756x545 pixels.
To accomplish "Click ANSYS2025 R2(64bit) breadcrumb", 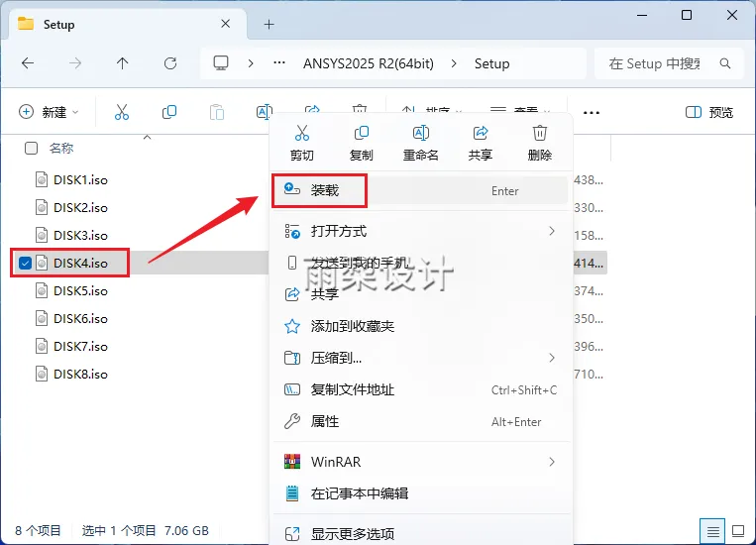I will pos(369,63).
